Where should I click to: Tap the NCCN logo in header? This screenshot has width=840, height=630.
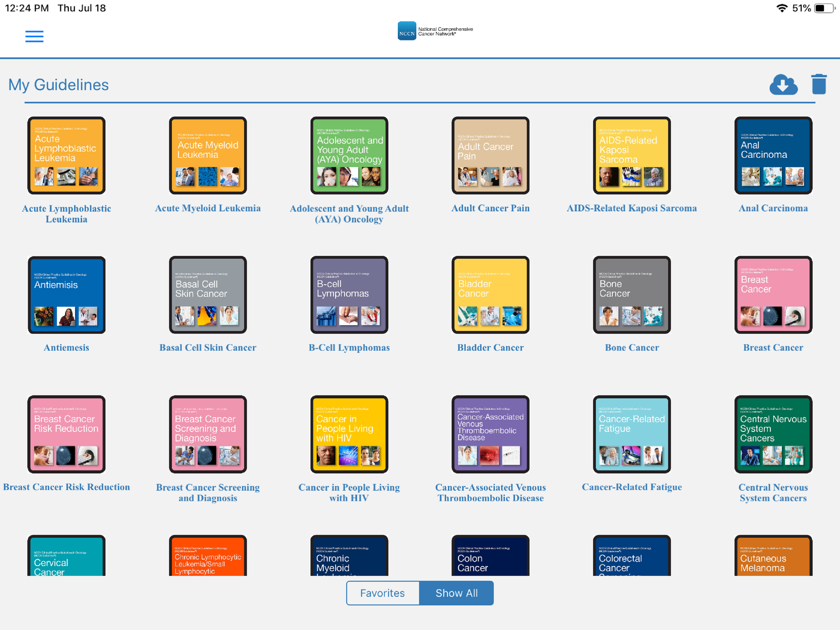(x=435, y=31)
